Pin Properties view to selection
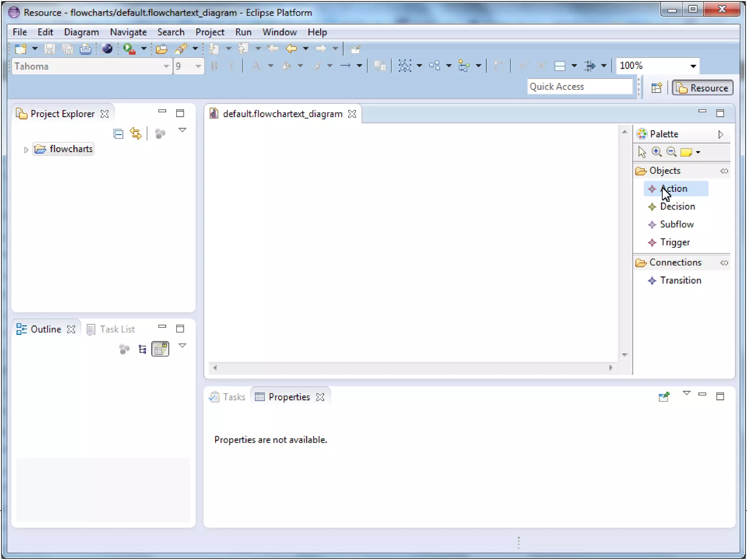 point(664,397)
